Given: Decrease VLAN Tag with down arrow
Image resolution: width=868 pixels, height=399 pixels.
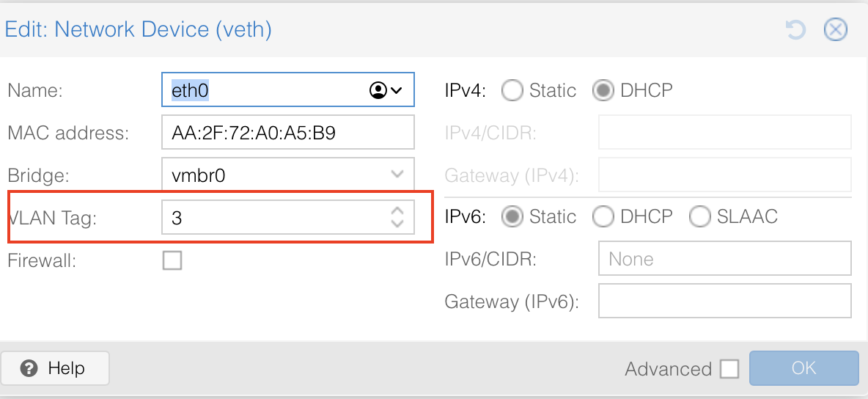Looking at the screenshot, I should 397,223.
